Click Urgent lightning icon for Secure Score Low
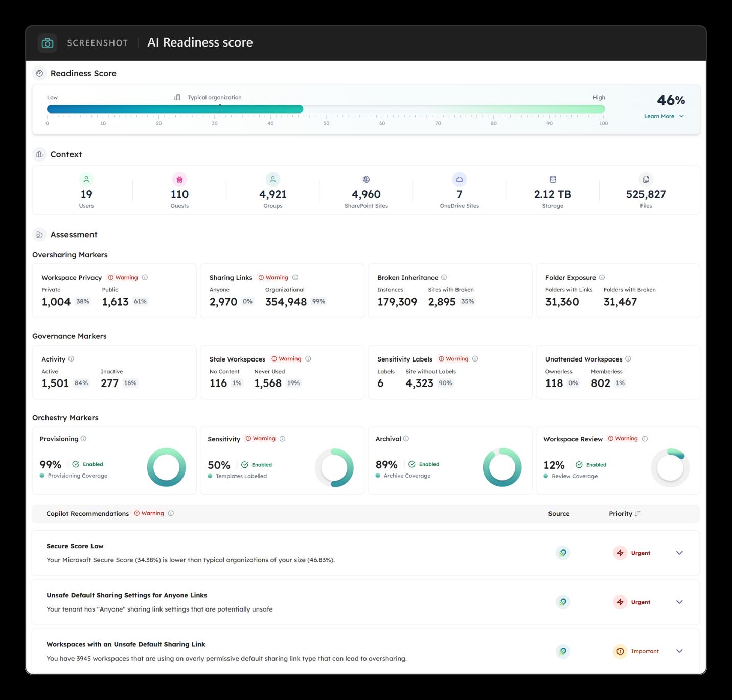 click(x=620, y=553)
